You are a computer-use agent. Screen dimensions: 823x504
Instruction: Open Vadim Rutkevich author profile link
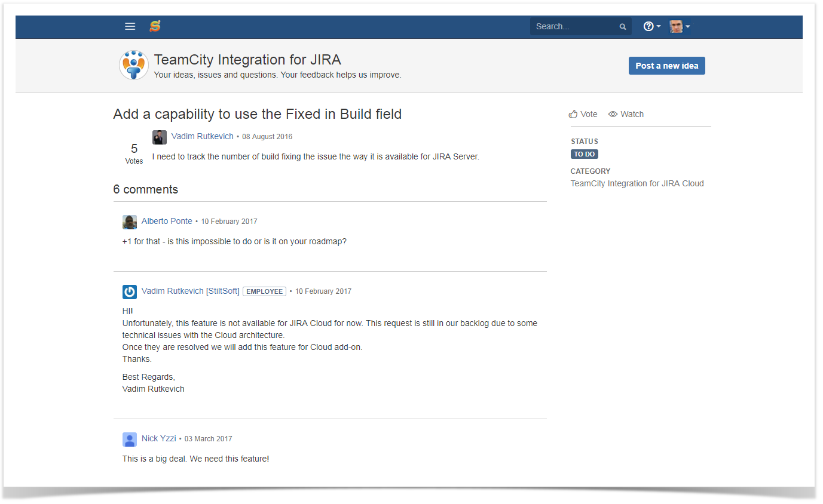pyautogui.click(x=202, y=136)
